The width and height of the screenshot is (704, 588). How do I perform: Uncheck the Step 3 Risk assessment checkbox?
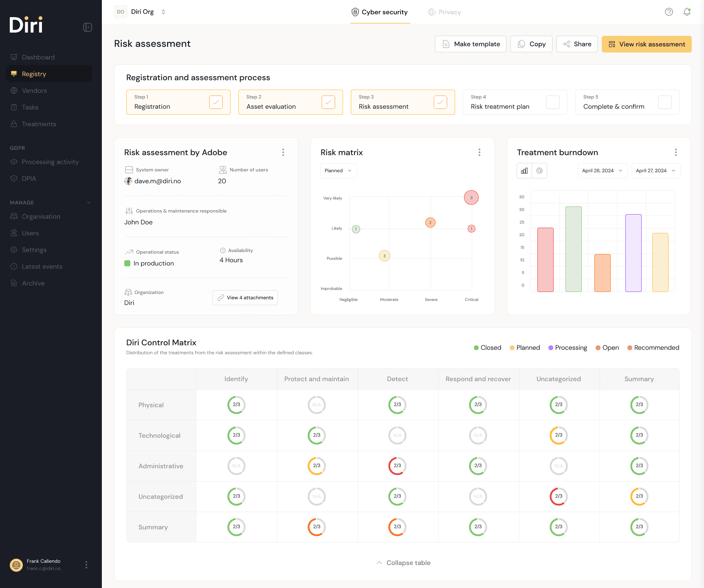440,102
